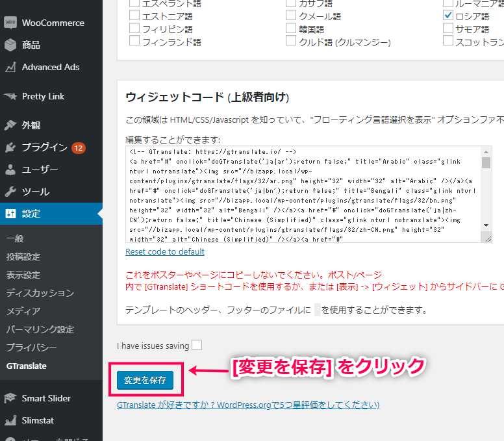Click the プラグイン plug icon

click(x=10, y=147)
